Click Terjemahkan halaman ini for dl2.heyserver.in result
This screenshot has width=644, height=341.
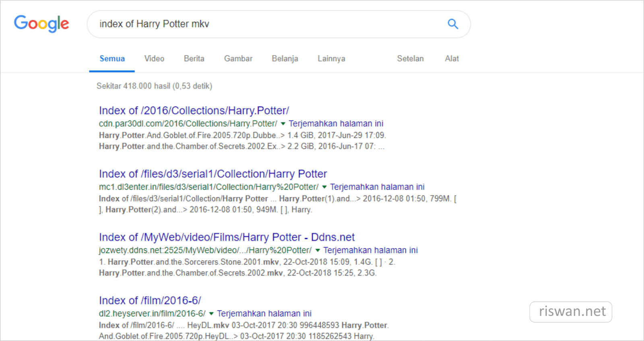tap(264, 314)
